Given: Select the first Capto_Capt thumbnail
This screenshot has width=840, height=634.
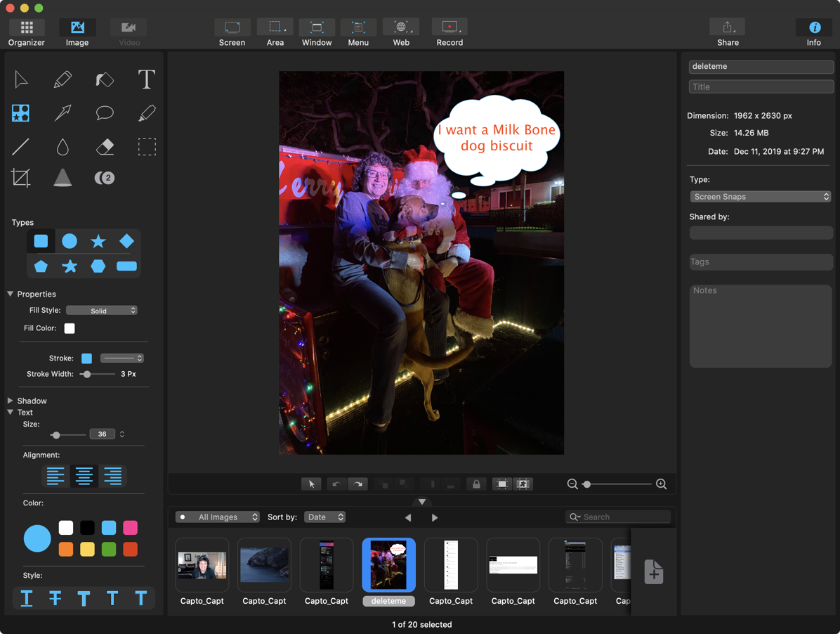Looking at the screenshot, I should click(202, 566).
